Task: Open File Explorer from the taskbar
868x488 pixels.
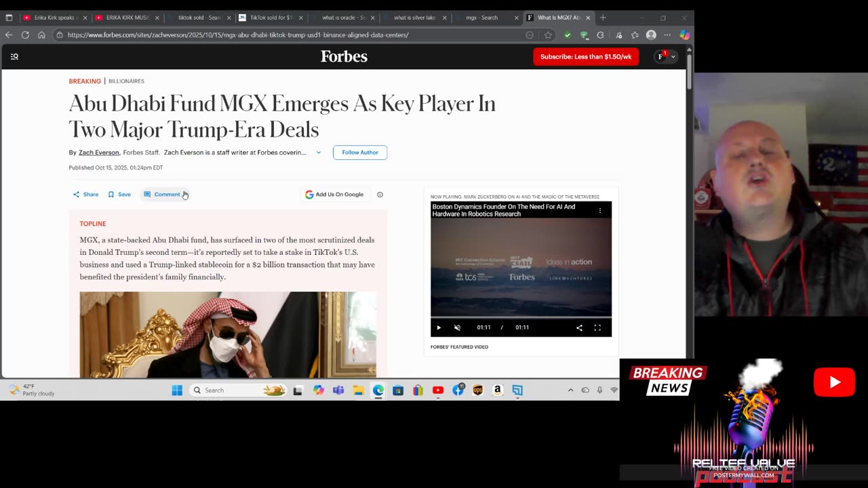Action: (358, 390)
